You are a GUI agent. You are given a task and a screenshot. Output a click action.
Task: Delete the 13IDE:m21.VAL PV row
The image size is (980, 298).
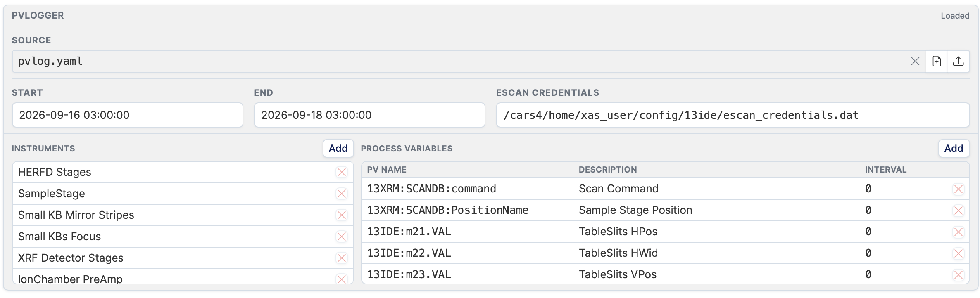pos(958,232)
